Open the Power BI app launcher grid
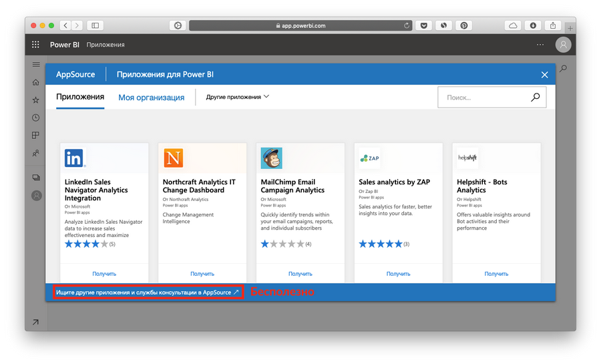Image resolution: width=601 pixels, height=364 pixels. click(x=36, y=45)
